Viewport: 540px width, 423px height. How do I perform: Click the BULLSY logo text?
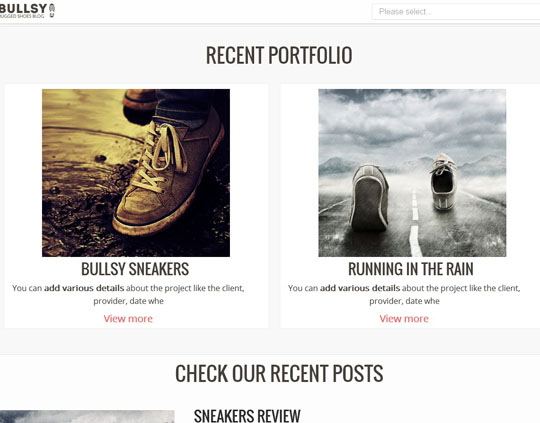pos(23,8)
